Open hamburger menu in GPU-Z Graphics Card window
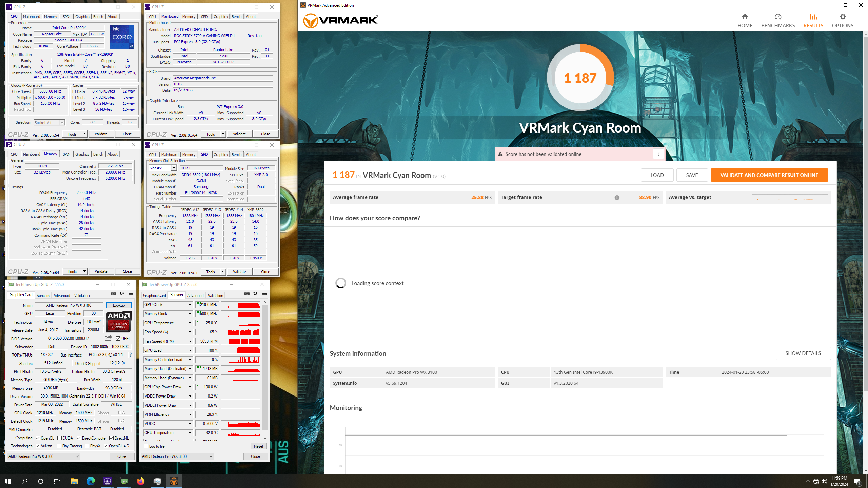The image size is (868, 488). (x=131, y=293)
